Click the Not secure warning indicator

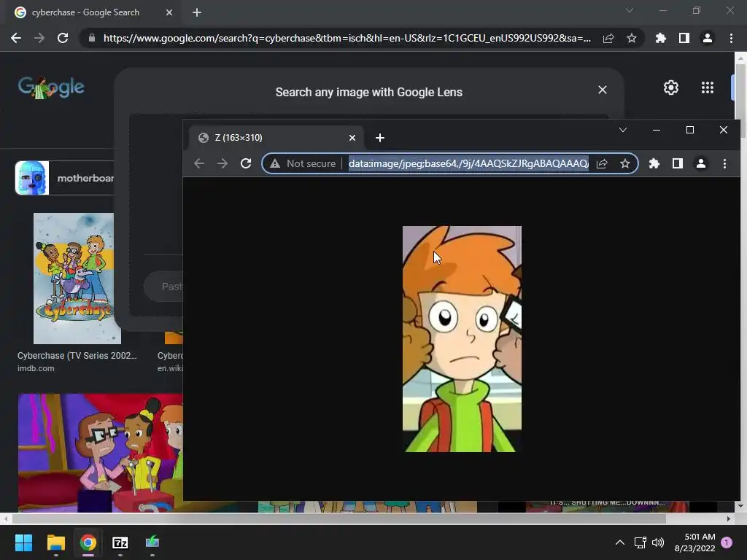click(x=303, y=164)
